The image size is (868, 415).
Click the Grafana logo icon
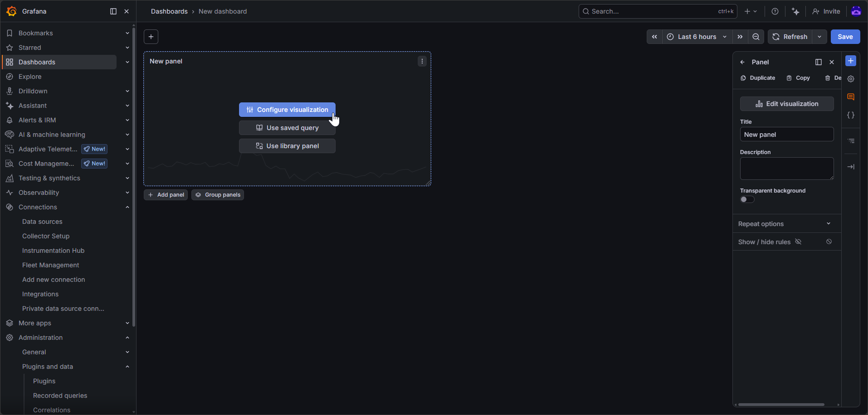tap(11, 11)
